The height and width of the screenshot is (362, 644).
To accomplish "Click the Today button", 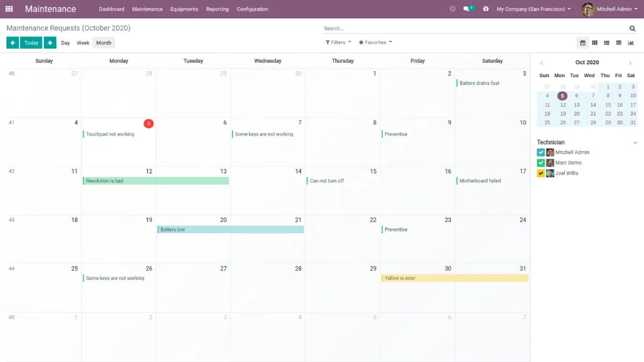I will click(31, 43).
